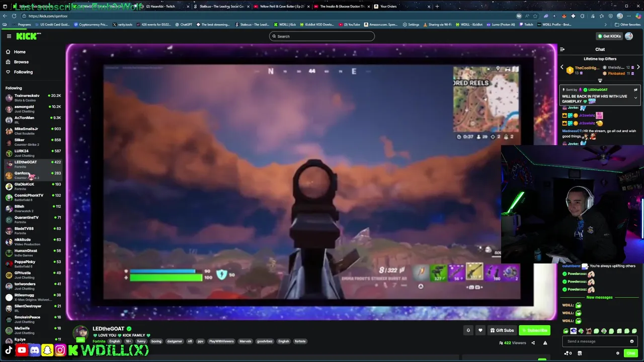The height and width of the screenshot is (362, 644).
Task: Open a new browser tab
Action: tap(437, 7)
